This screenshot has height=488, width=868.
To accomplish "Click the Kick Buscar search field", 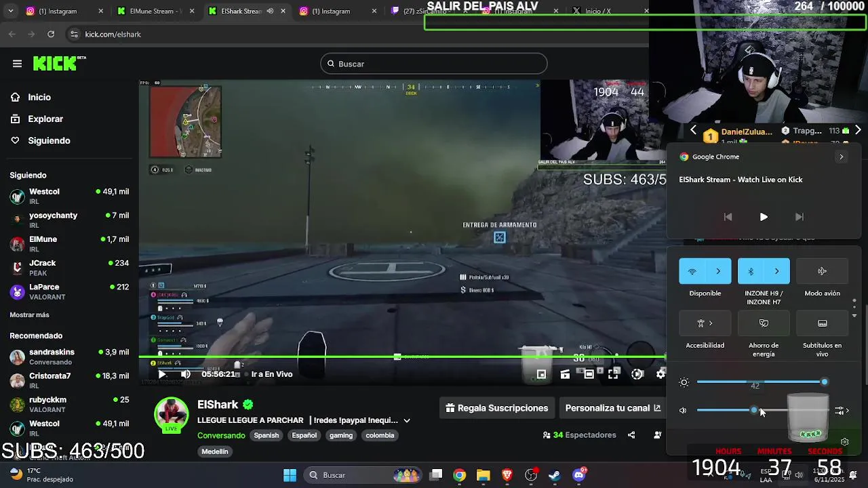I will click(x=434, y=64).
